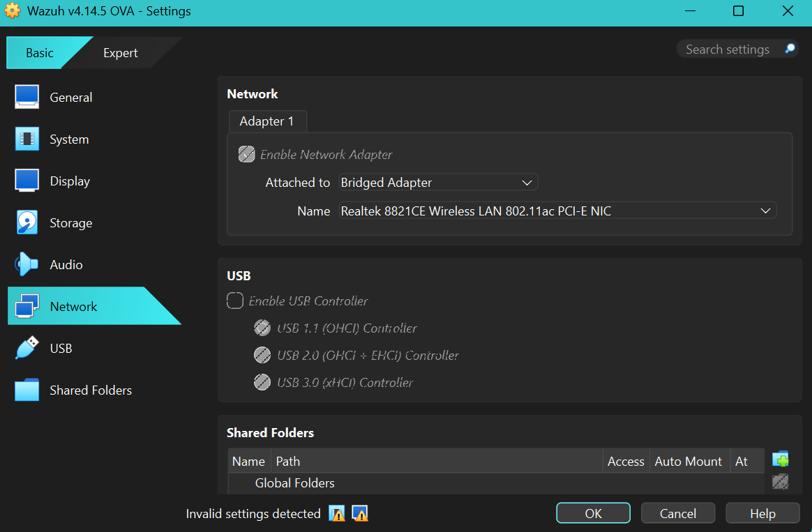Select USB 2.0 (OHCI + EHCI) Controller radio
Screen dimensions: 812x532
pyautogui.click(x=262, y=355)
